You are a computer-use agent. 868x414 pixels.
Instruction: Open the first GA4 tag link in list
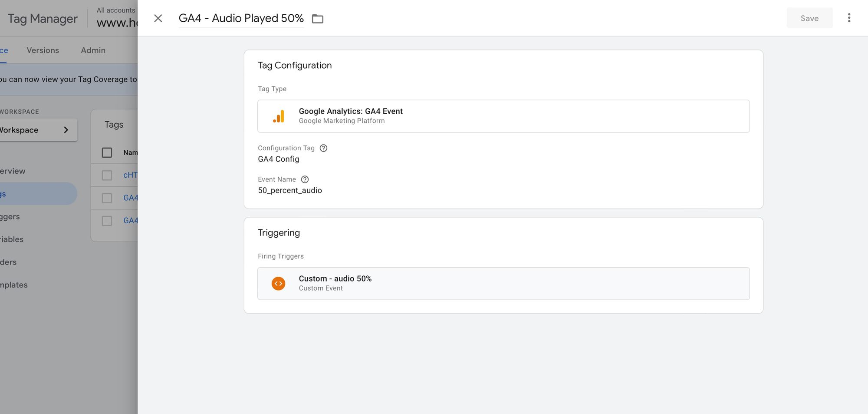(x=131, y=198)
